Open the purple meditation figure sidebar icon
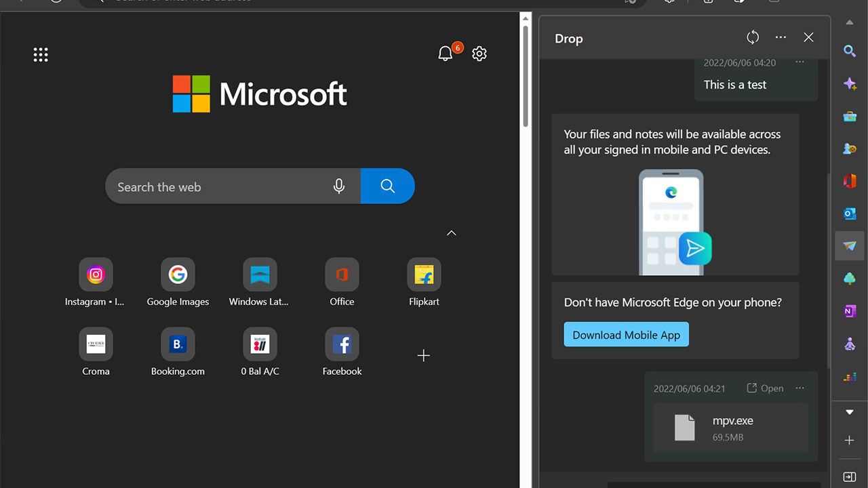868x488 pixels. (850, 344)
